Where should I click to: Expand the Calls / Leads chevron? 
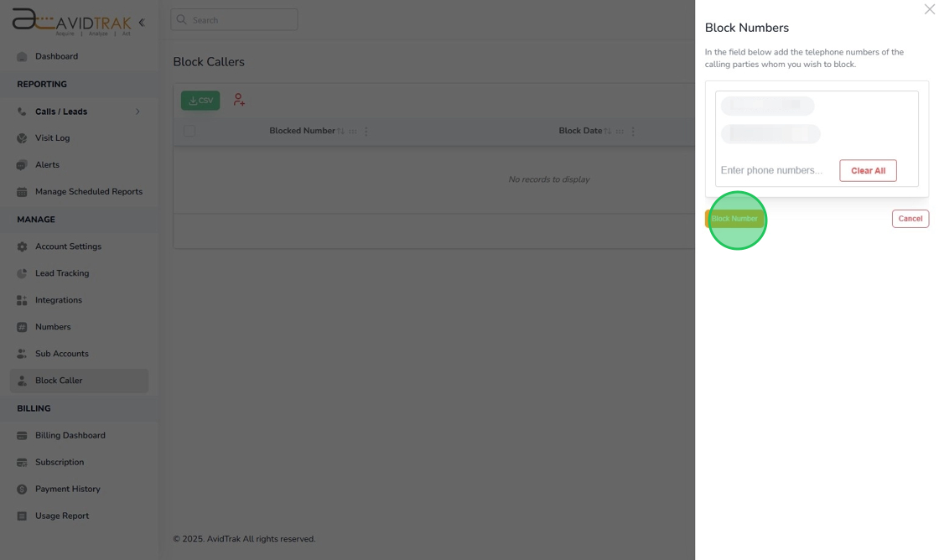click(x=137, y=111)
